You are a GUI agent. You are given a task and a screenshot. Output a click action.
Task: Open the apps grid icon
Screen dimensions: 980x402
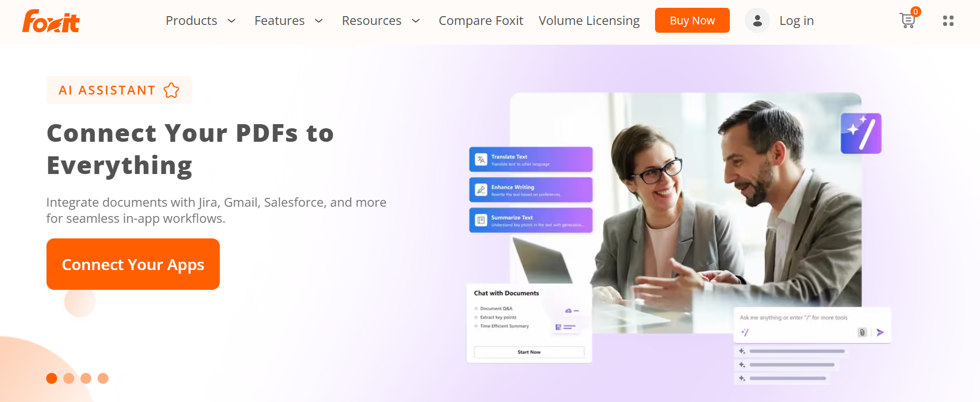948,21
